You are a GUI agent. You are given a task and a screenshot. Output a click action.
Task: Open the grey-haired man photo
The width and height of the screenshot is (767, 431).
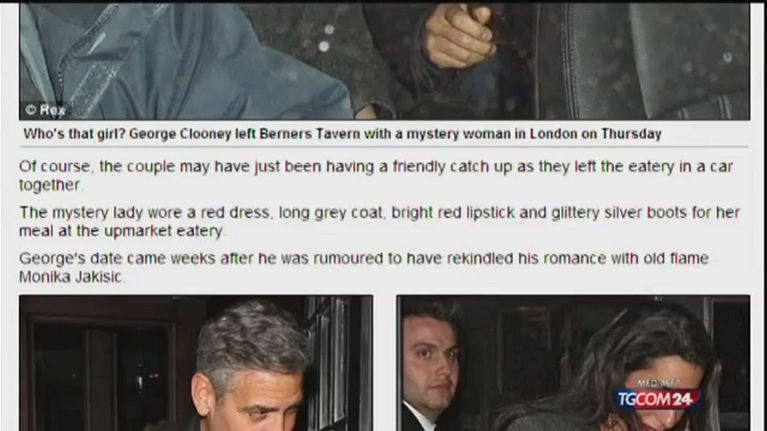[196, 363]
